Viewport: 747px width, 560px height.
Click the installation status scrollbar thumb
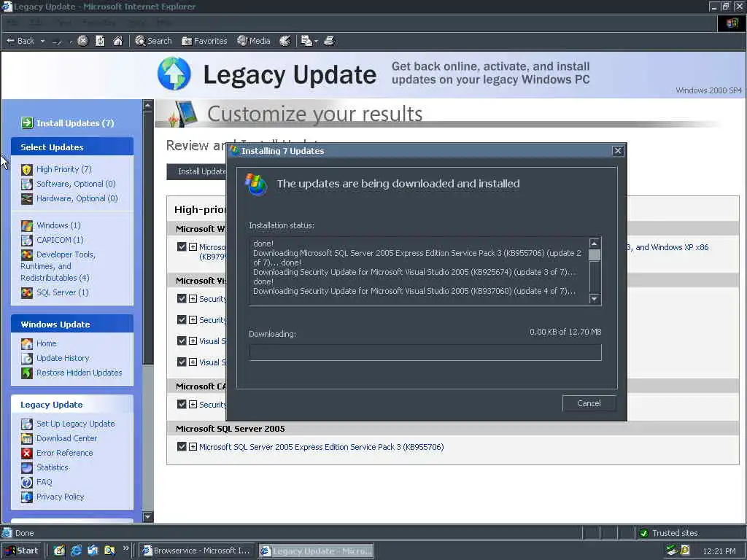tap(594, 254)
